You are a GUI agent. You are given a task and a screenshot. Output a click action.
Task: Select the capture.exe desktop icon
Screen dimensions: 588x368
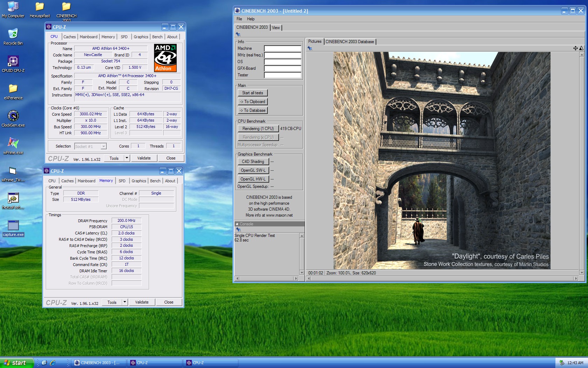(13, 228)
